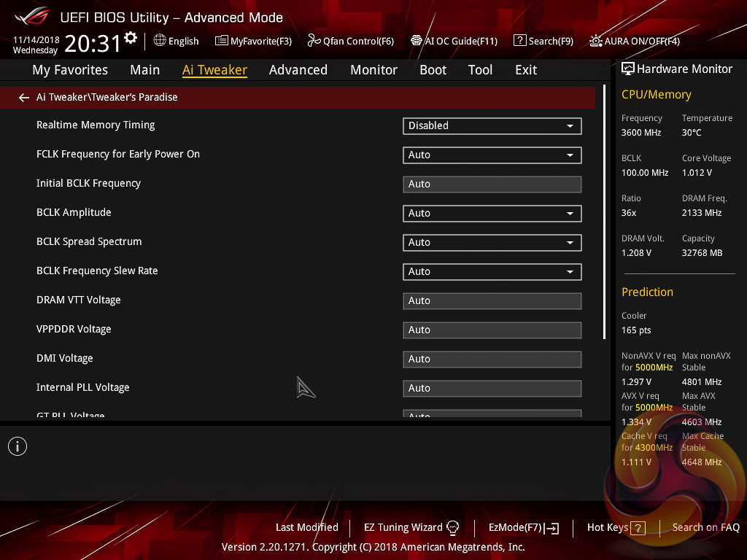Expand FCLK Frequency for Early Power On dropdown
Viewport: 747px width, 560px height.
[492, 155]
